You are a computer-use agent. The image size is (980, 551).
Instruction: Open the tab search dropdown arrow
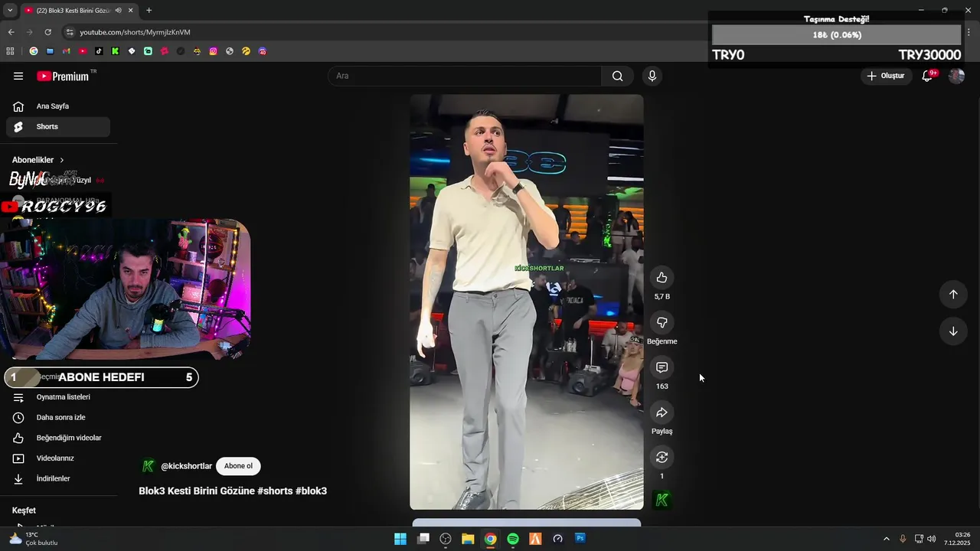pyautogui.click(x=10, y=11)
